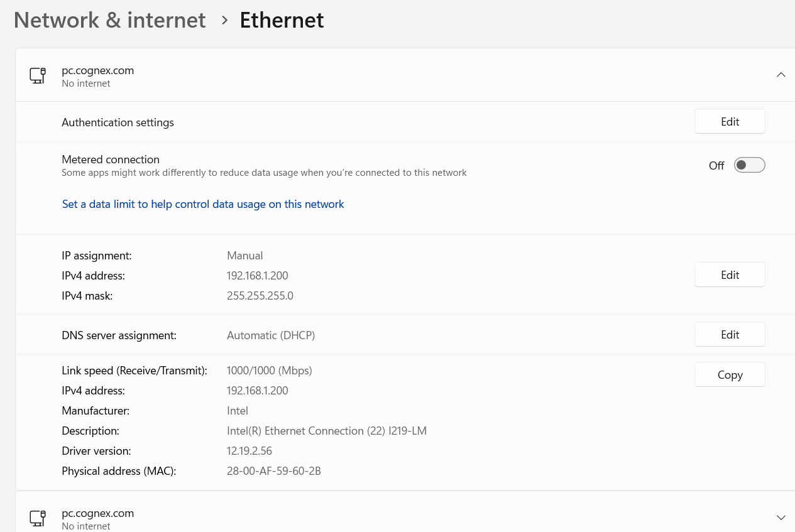The image size is (795, 532).
Task: Toggle the Metered connection switch
Action: point(750,165)
